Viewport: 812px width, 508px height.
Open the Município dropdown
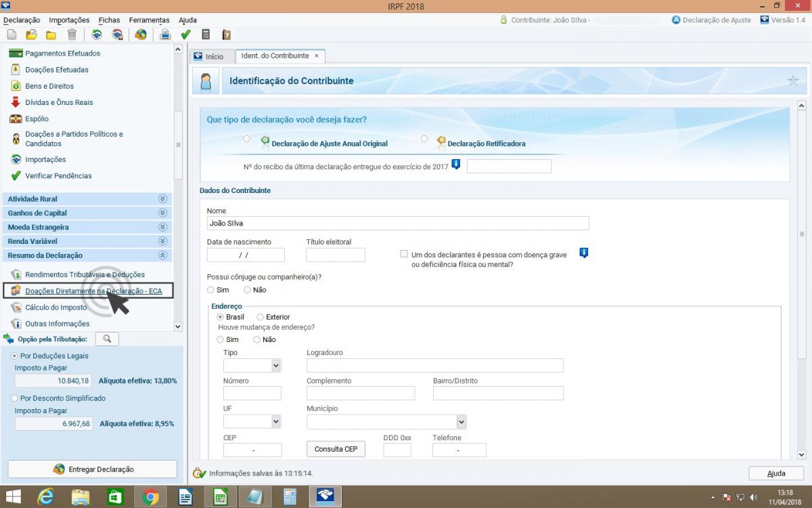pyautogui.click(x=461, y=422)
